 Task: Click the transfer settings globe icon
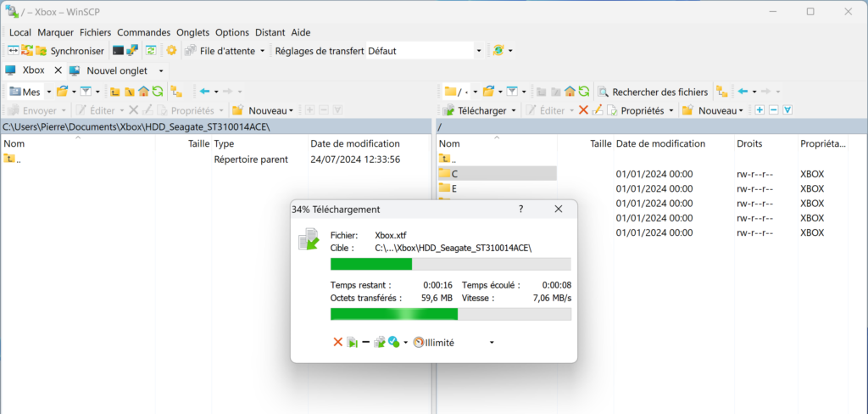coord(498,50)
